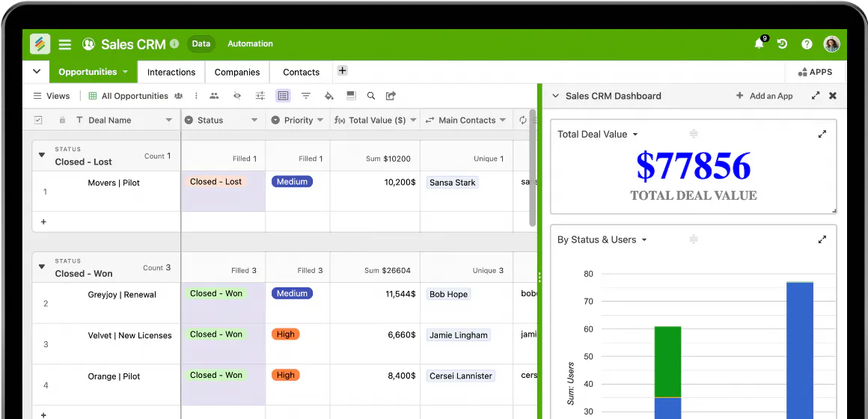Switch to Data mode
The height and width of the screenshot is (419, 868).
pyautogui.click(x=201, y=43)
